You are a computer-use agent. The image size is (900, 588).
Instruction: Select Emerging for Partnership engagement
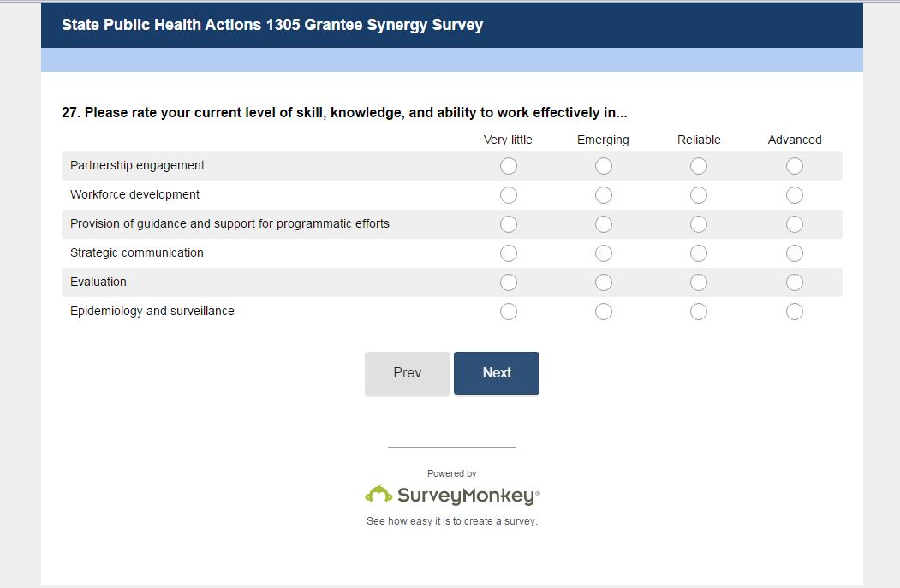pyautogui.click(x=604, y=166)
